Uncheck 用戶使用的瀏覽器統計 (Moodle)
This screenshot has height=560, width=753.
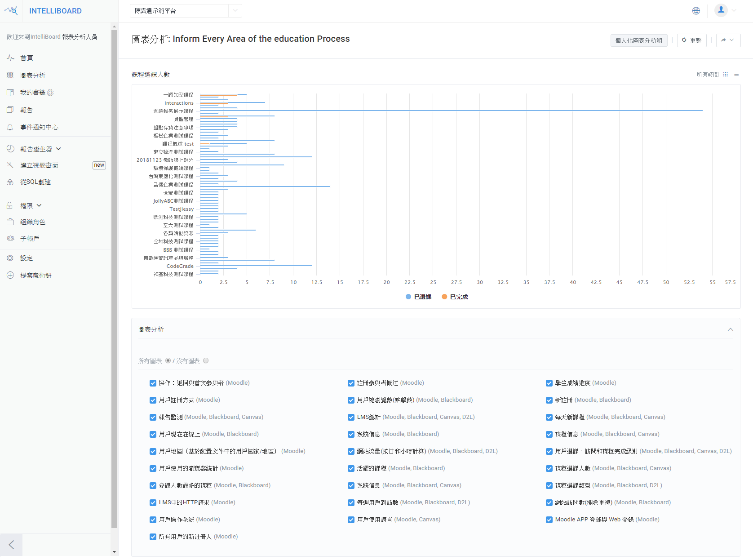(153, 468)
